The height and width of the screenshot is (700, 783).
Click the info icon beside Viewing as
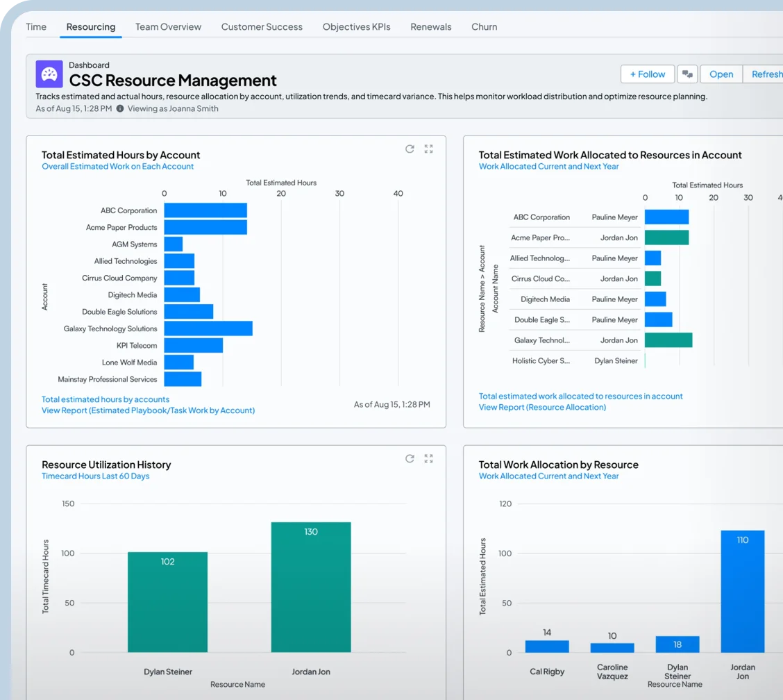120,109
